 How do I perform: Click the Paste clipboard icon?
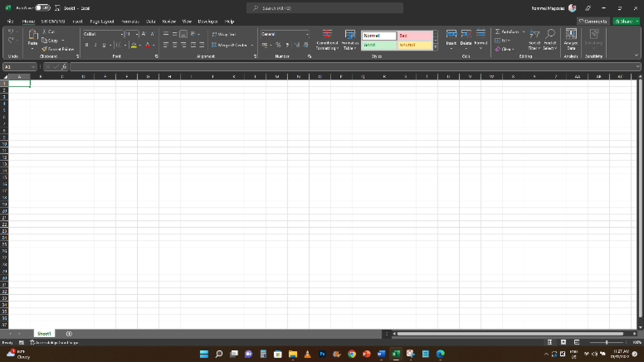click(x=33, y=34)
